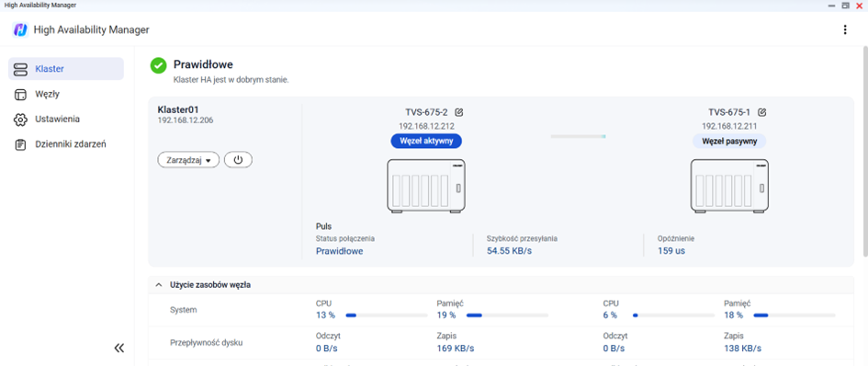Viewport: 868px width, 366px height.
Task: Click the cluster power button
Action: pyautogui.click(x=238, y=160)
